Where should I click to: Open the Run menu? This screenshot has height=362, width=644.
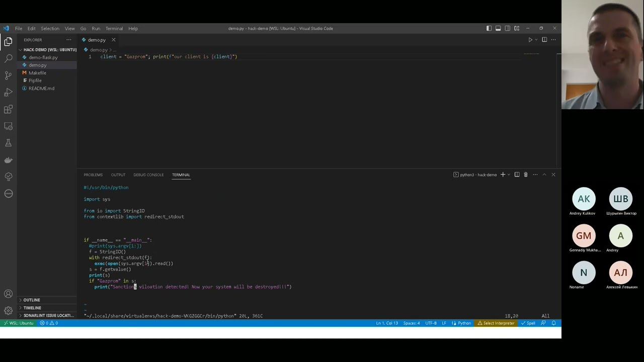pyautogui.click(x=96, y=28)
